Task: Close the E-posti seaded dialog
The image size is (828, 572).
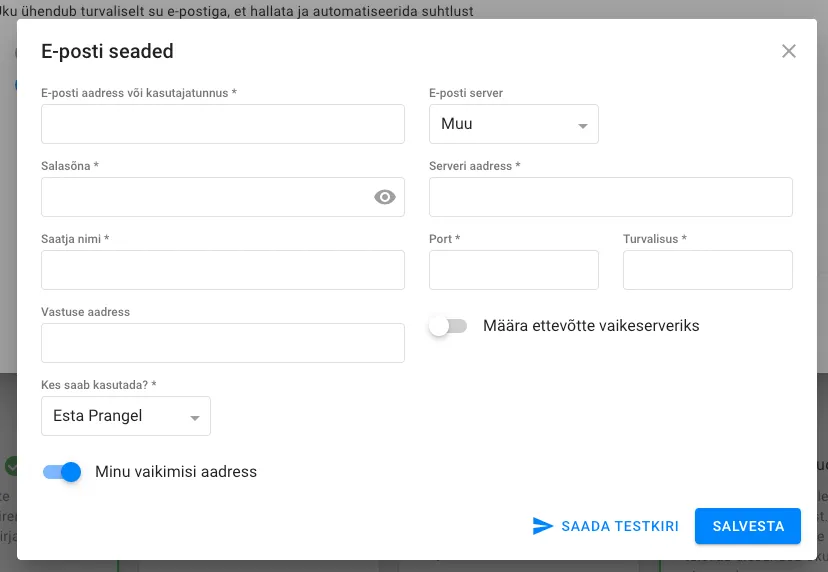Action: point(789,51)
